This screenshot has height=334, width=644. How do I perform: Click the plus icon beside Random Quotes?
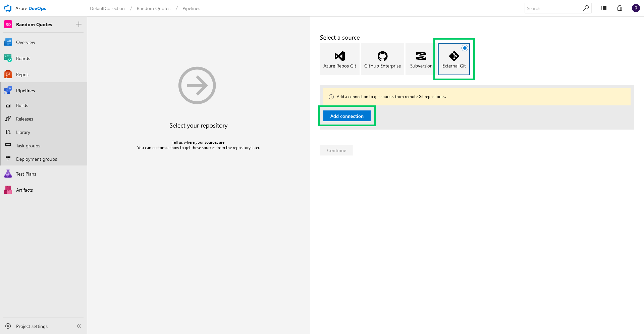click(x=79, y=24)
